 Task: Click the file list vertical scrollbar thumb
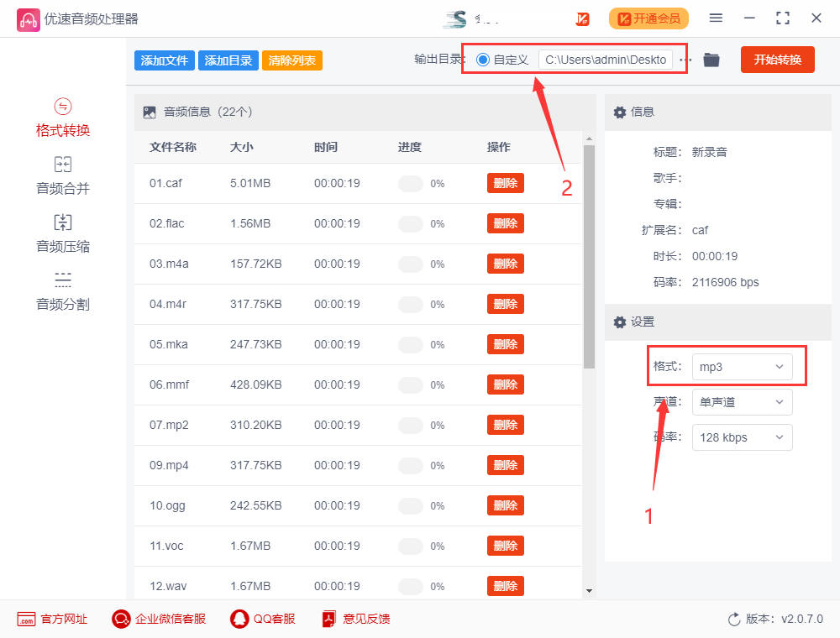pos(590,257)
